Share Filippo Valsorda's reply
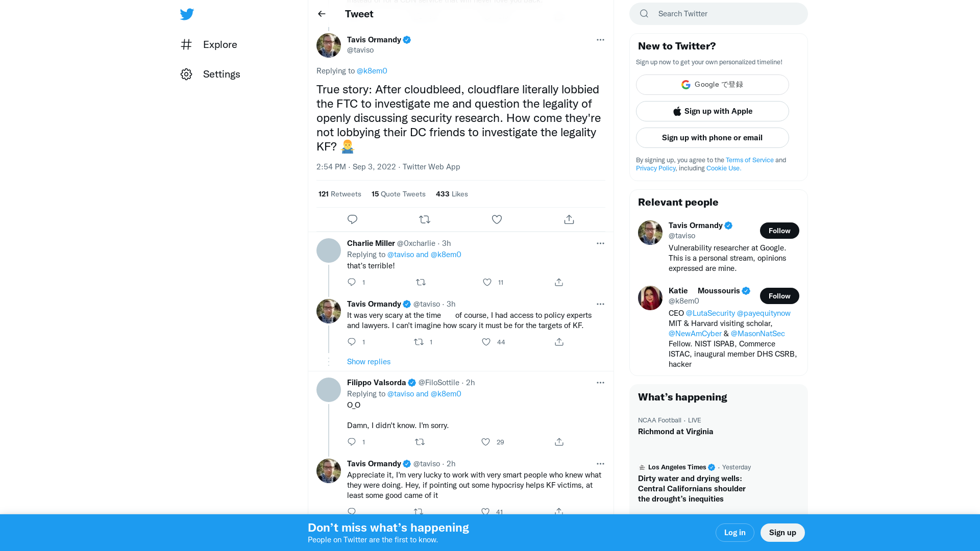This screenshot has width=980, height=551. [558, 442]
